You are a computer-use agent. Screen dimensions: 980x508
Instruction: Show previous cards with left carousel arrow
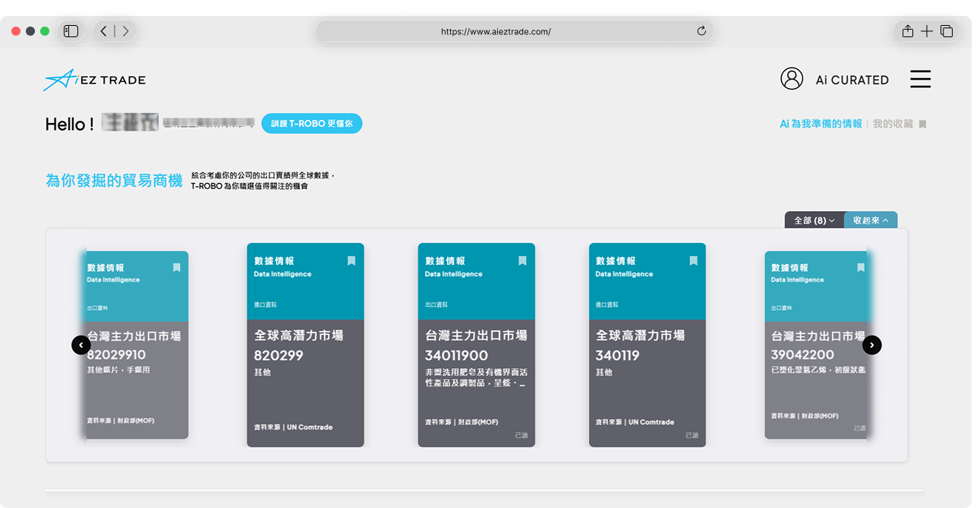[81, 345]
